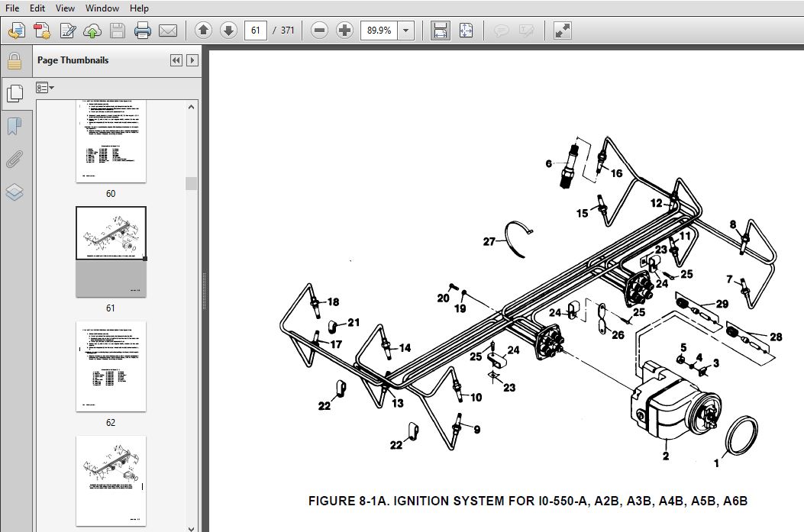Toggle read mode expand arrows icon
Viewport: 804px width, 532px height.
click(x=563, y=31)
